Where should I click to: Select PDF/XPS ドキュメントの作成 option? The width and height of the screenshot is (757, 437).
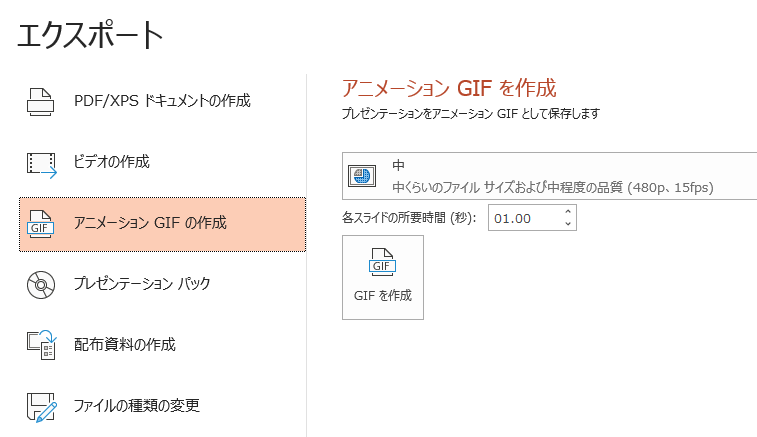(x=162, y=101)
